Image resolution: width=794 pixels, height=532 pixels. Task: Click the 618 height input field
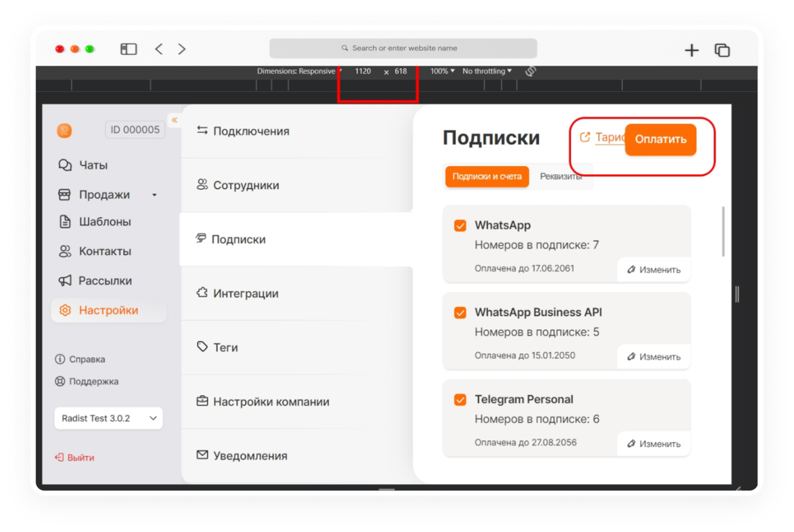click(401, 71)
